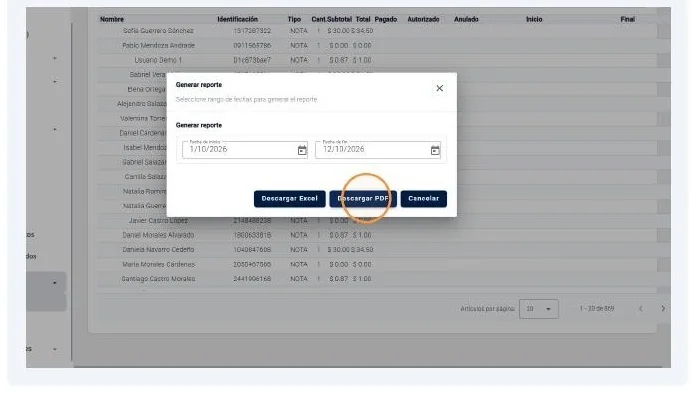Open the Artículos por página dropdown
695x393 pixels.
coord(539,309)
